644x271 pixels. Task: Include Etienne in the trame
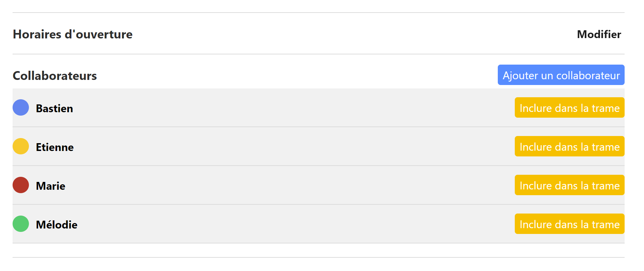pyautogui.click(x=570, y=146)
